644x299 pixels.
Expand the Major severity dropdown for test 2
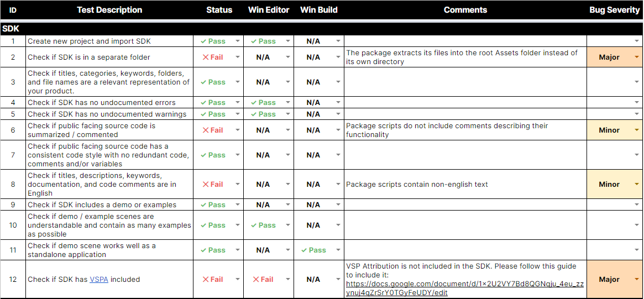636,57
